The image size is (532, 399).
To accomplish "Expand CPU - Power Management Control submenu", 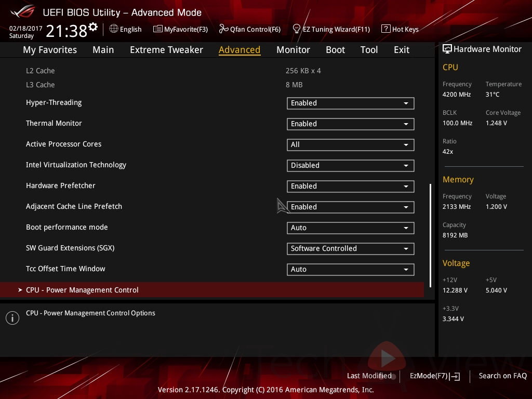I will tap(212, 290).
